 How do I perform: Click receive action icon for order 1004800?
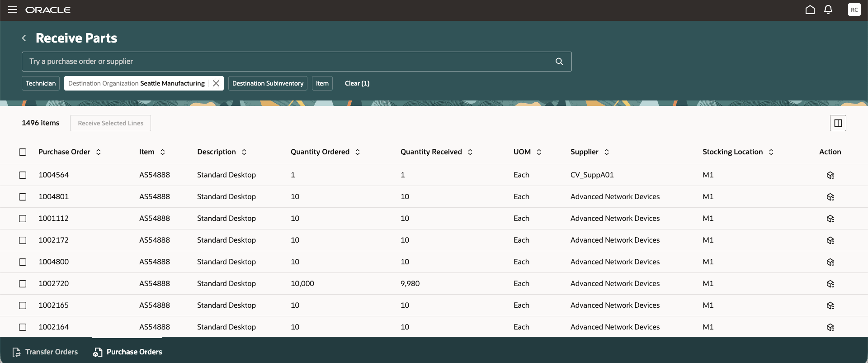tap(830, 262)
